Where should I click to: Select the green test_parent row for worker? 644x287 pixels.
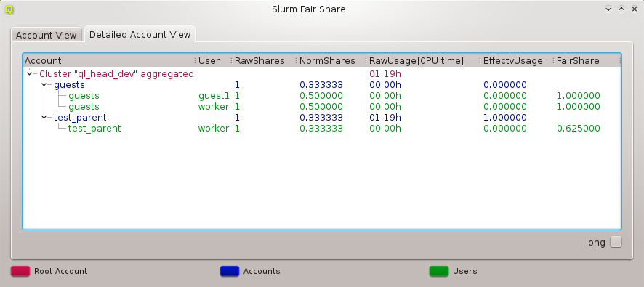(x=321, y=128)
